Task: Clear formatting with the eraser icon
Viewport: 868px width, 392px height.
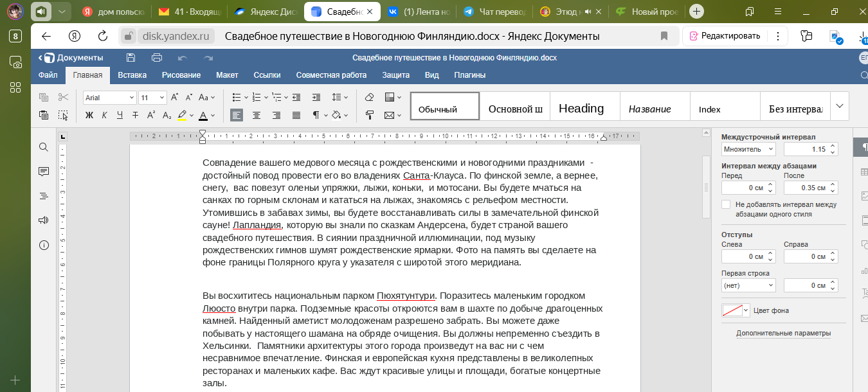Action: tap(369, 98)
